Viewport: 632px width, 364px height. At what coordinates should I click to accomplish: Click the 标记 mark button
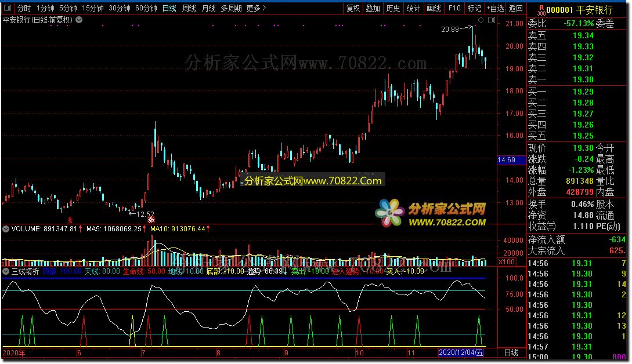tap(474, 8)
